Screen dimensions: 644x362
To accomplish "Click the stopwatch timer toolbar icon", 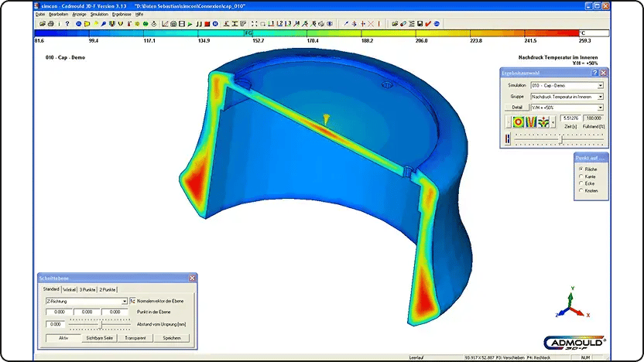I will tap(154, 24).
